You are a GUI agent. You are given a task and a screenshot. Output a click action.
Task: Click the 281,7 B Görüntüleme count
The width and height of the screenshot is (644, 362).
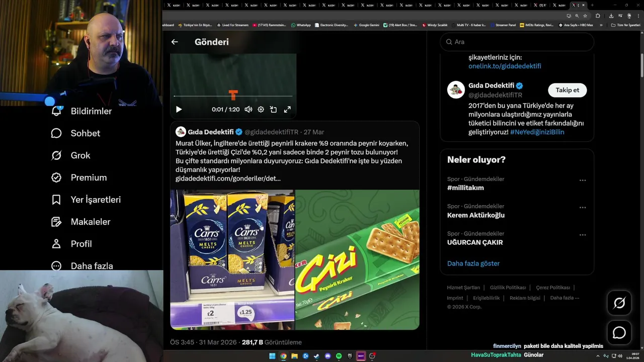click(272, 342)
